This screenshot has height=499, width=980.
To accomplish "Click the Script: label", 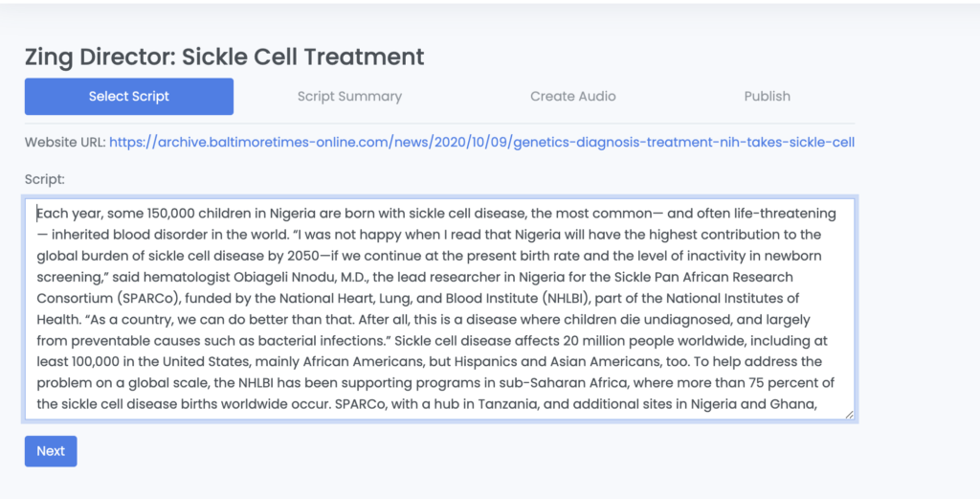I will coord(44,179).
